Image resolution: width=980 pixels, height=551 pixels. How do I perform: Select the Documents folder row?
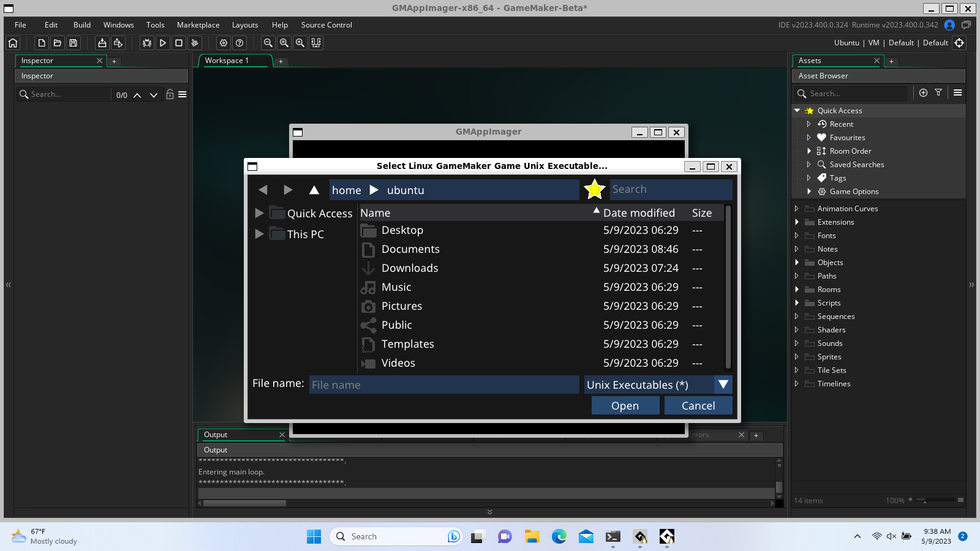tap(541, 249)
